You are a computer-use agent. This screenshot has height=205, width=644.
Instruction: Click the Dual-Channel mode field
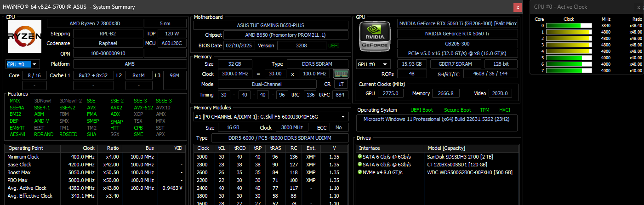click(267, 85)
